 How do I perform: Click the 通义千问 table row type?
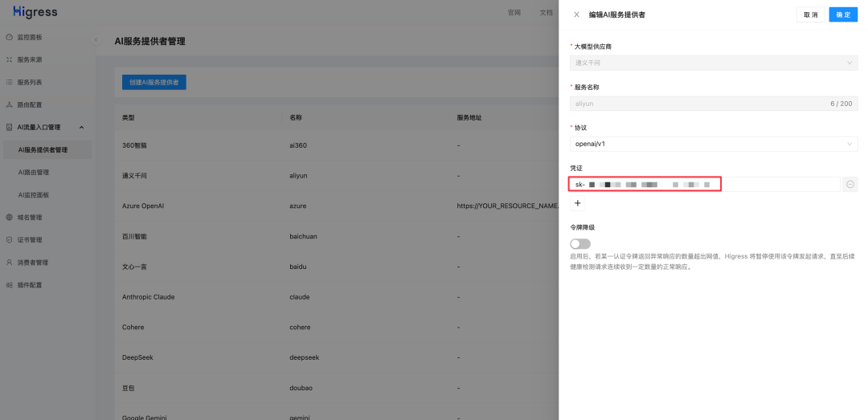click(134, 175)
